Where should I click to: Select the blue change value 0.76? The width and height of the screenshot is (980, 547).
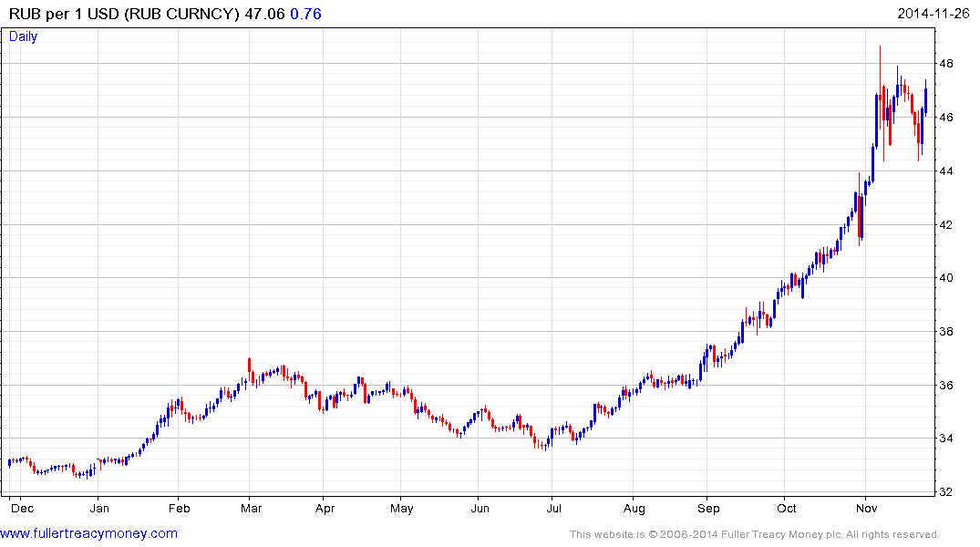(305, 14)
